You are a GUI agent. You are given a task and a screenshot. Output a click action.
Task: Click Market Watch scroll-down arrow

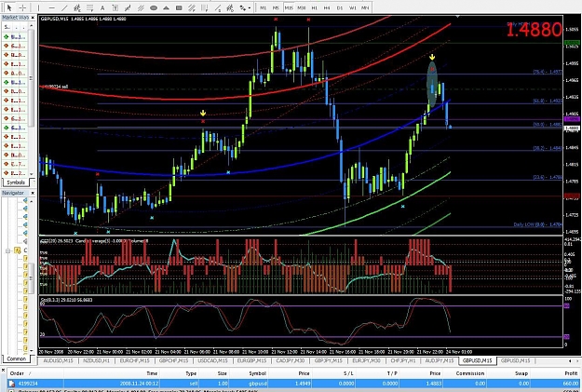31,173
